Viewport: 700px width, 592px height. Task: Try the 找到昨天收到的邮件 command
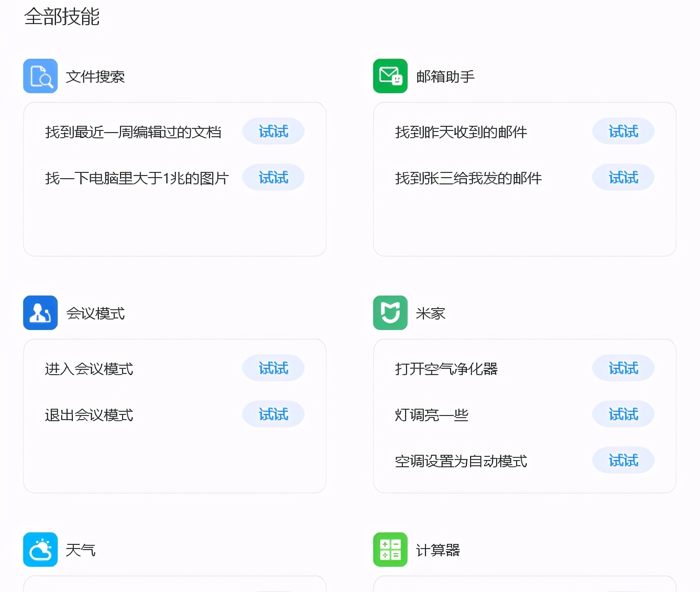(x=623, y=131)
